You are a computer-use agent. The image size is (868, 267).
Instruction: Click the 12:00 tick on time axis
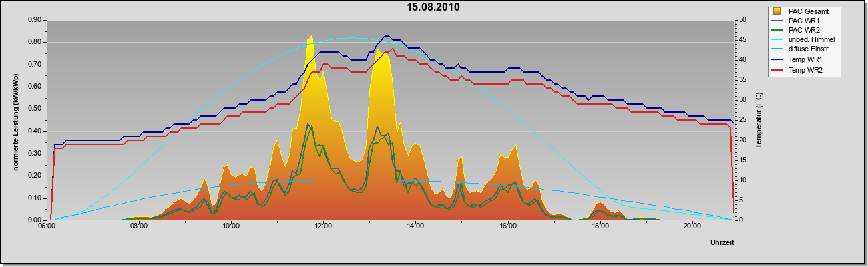tap(323, 226)
